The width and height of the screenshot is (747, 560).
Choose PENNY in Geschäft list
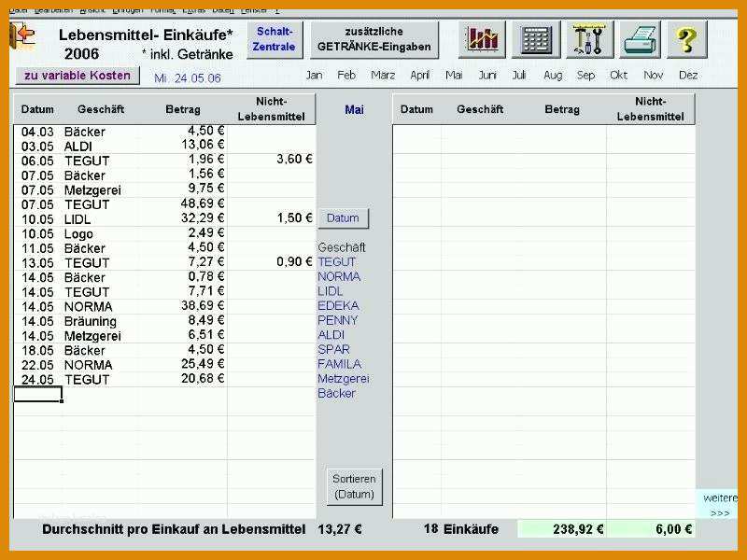[337, 320]
